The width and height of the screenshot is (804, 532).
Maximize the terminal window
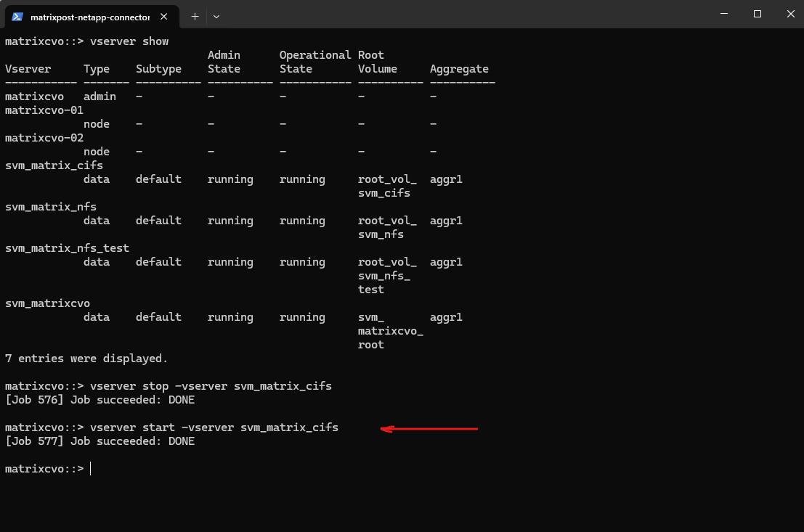[758, 14]
